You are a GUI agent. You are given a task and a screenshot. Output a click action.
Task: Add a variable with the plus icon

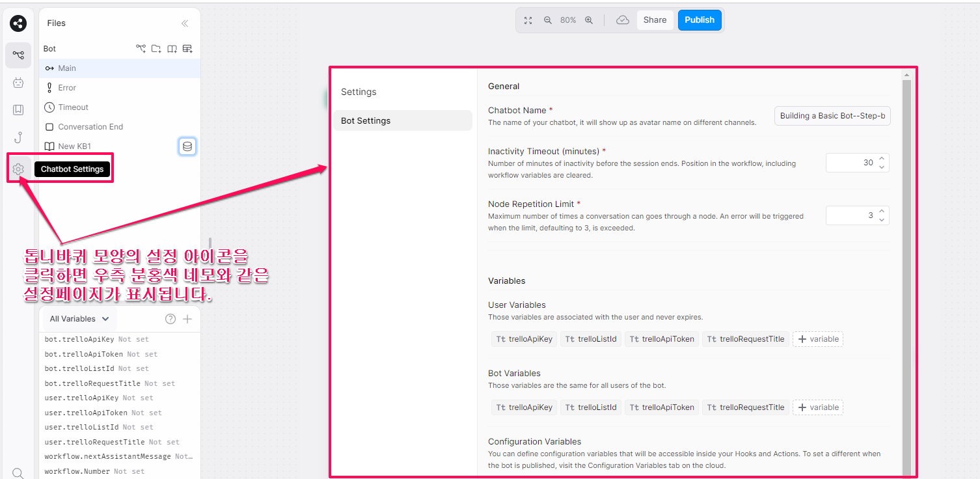(x=187, y=319)
